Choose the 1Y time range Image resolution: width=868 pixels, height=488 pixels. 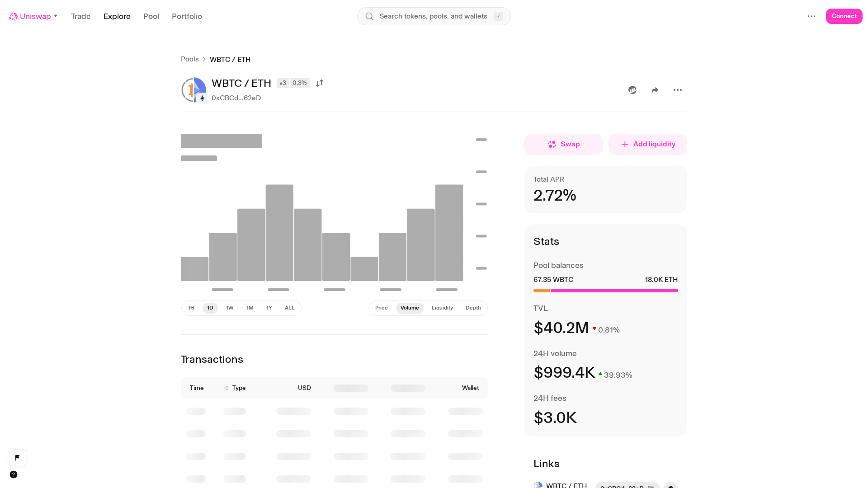pos(269,308)
